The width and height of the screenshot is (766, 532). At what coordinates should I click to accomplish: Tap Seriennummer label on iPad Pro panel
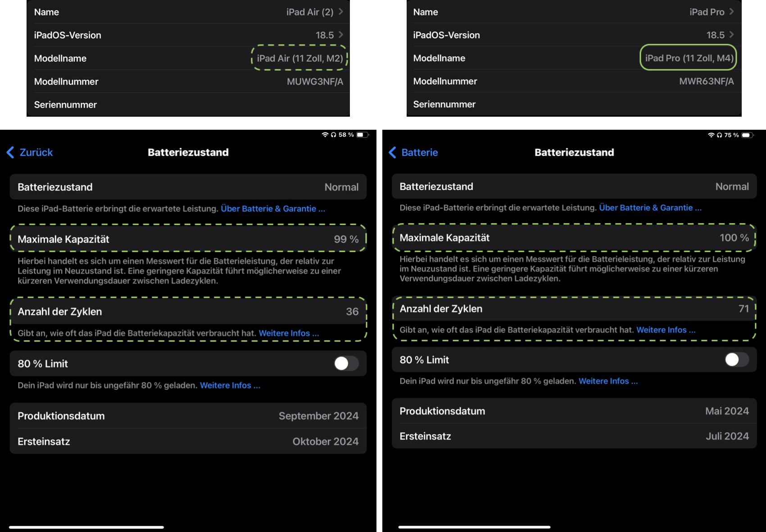coord(444,104)
